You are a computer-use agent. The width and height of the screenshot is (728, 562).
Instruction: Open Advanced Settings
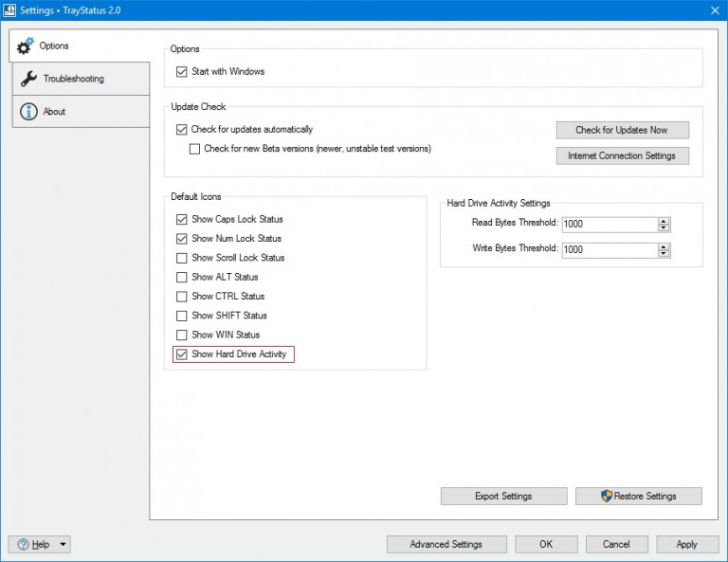point(446,544)
